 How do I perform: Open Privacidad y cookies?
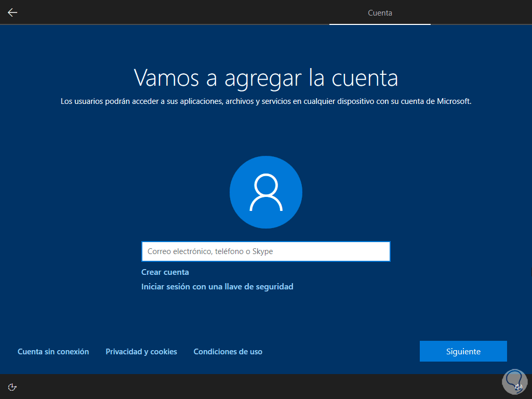141,351
